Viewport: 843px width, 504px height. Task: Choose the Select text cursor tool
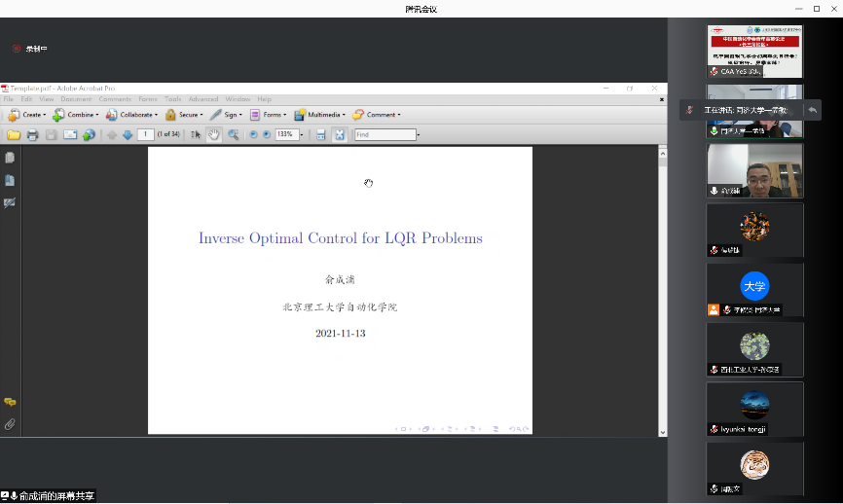(196, 134)
